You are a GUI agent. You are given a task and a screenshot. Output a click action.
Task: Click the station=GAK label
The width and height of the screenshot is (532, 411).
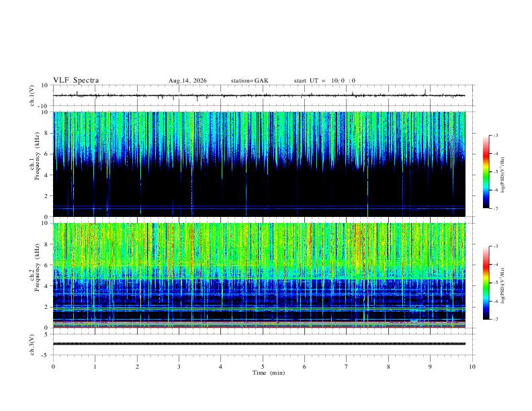pyautogui.click(x=250, y=81)
